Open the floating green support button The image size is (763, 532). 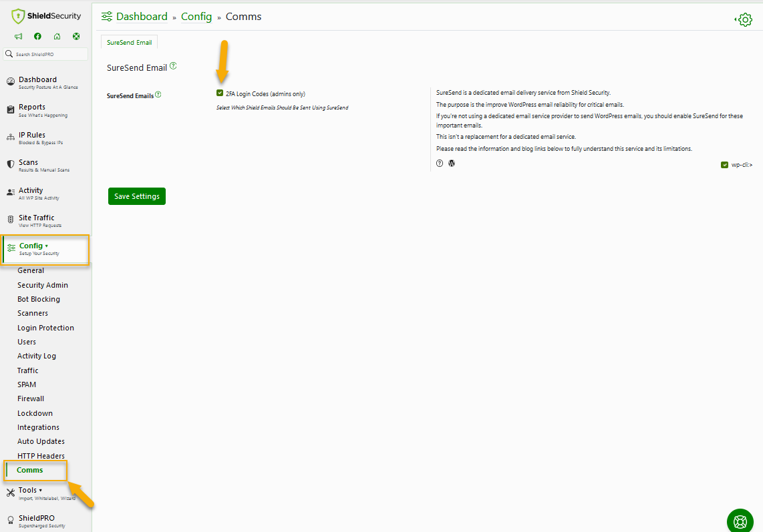(x=740, y=521)
